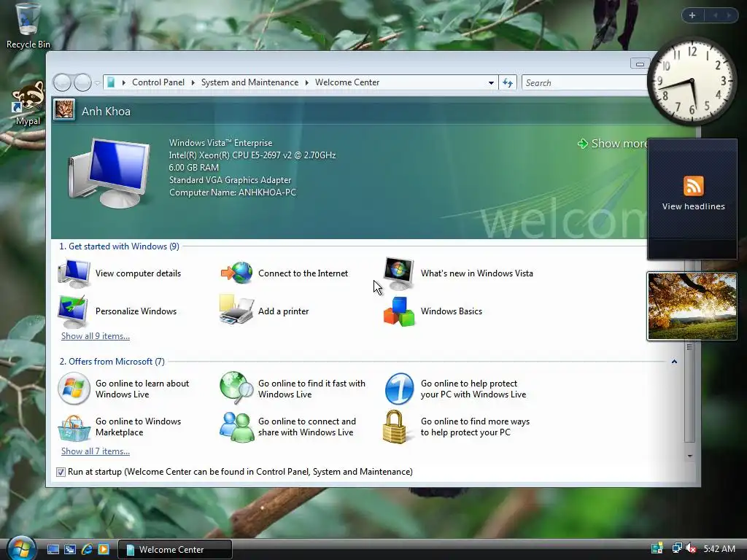
Task: Expand the arrow before Control Panel breadcrumb
Action: point(124,82)
